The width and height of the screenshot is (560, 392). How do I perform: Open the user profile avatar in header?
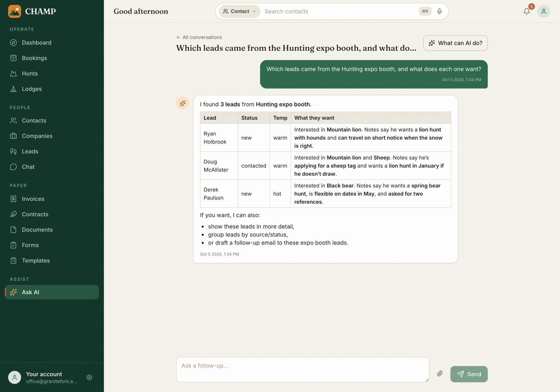coord(544,11)
